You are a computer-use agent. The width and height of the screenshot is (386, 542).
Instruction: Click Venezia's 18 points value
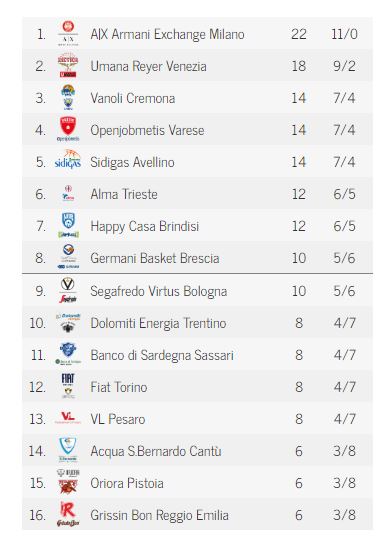point(299,66)
